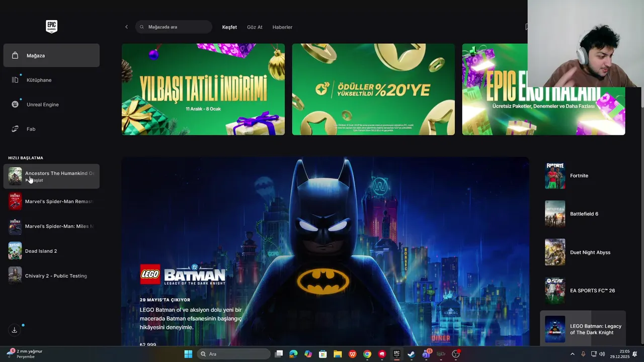Viewport: 644px width, 362px height.
Task: Click the Fab logo icon
Action: click(15, 129)
